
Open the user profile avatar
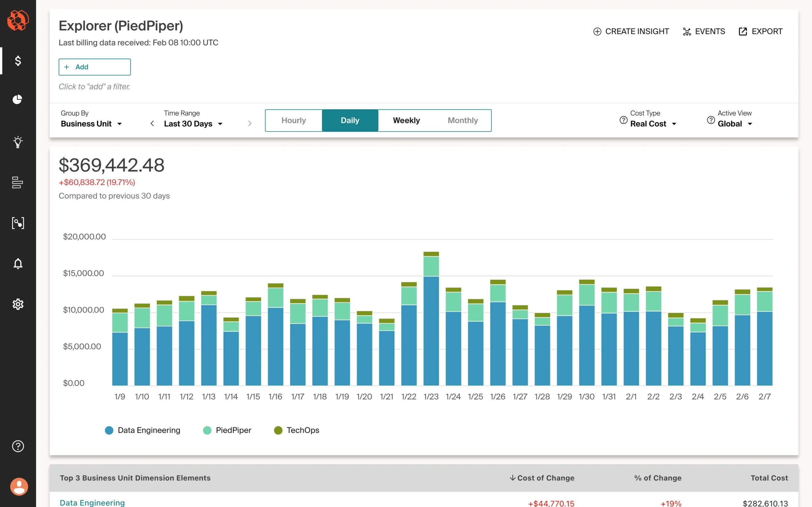(19, 486)
